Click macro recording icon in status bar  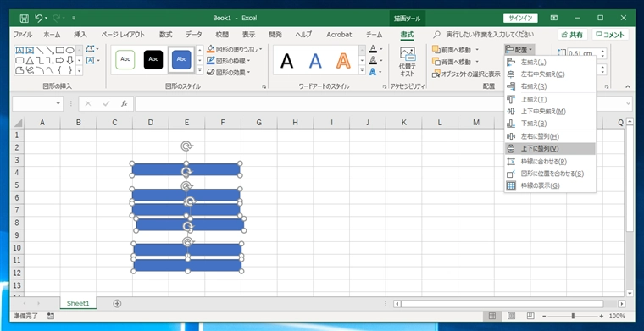pyautogui.click(x=51, y=316)
